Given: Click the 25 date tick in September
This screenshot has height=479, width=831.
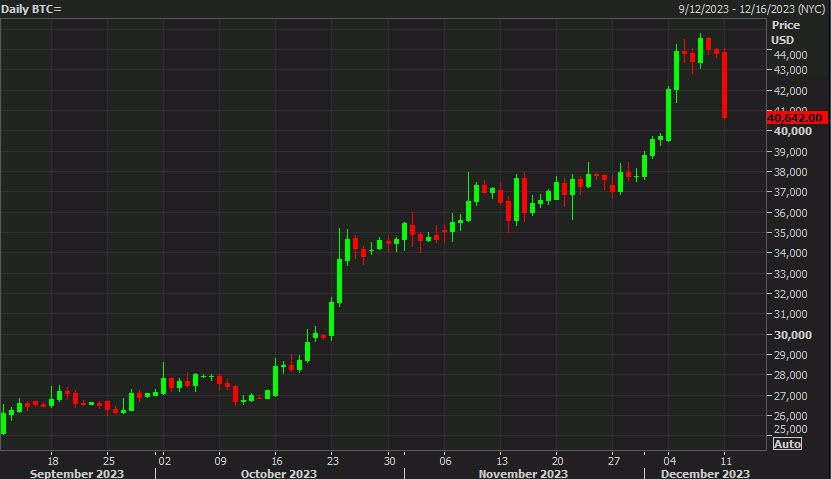Looking at the screenshot, I should pyautogui.click(x=109, y=461).
